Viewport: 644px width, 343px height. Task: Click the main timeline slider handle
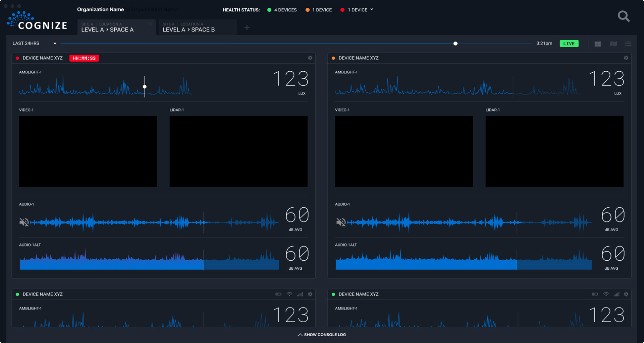[x=455, y=44]
